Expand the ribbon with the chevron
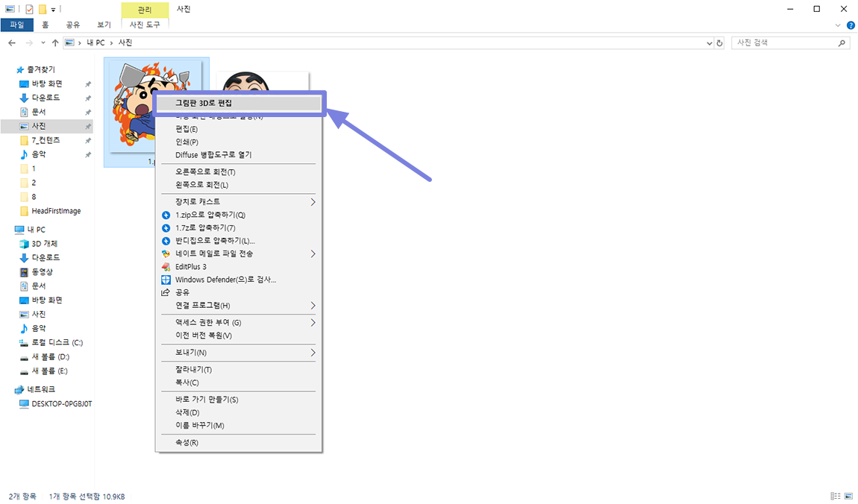 pyautogui.click(x=838, y=25)
